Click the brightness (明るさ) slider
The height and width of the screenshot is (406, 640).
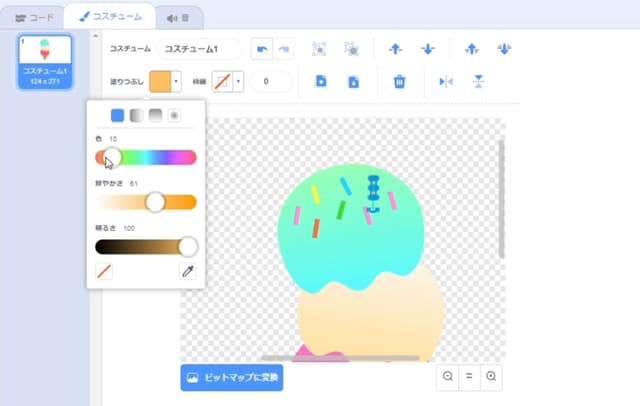pyautogui.click(x=146, y=247)
